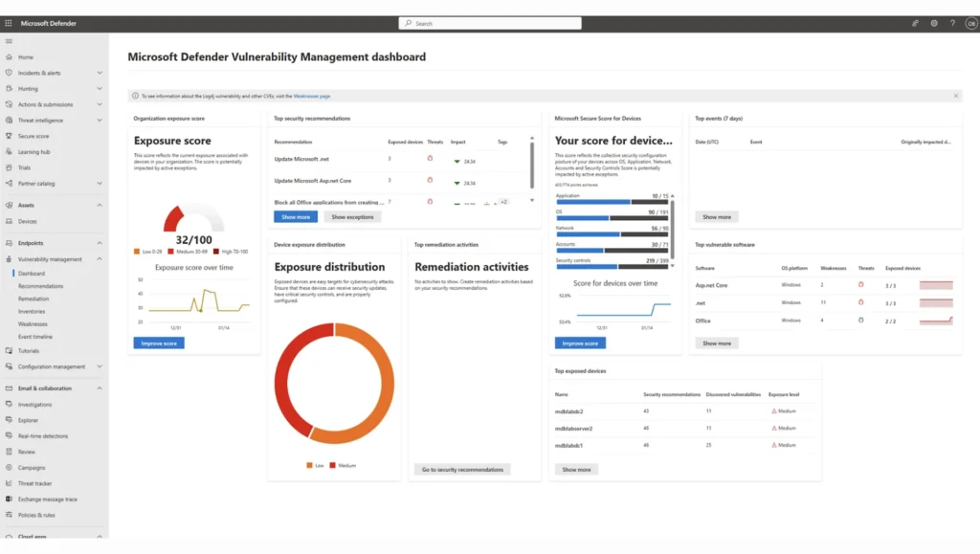Click the Learning hub icon
Viewport: 980px width, 554px height.
[x=9, y=152]
